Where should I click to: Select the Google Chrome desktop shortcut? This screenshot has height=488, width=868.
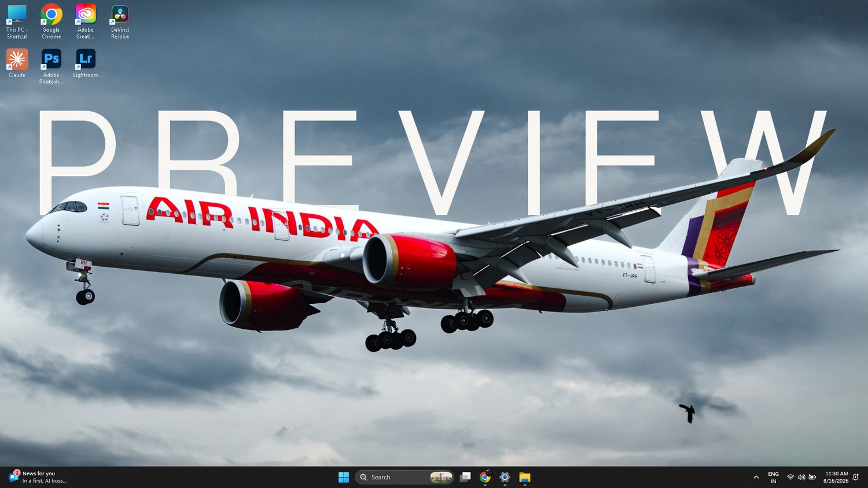point(51,22)
